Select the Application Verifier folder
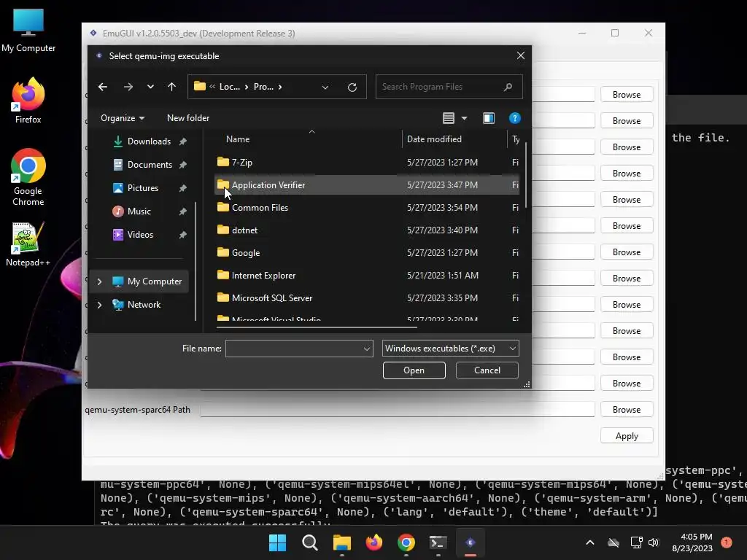747x560 pixels. click(367, 184)
